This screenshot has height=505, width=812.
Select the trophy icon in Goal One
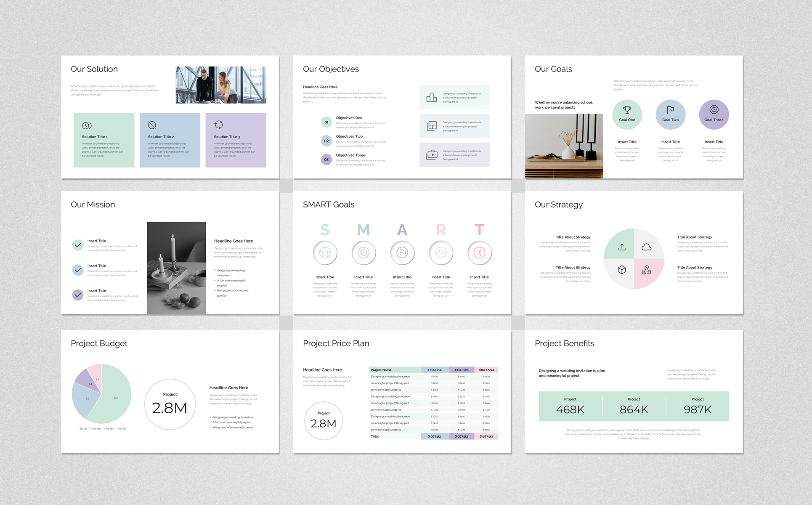click(x=627, y=110)
